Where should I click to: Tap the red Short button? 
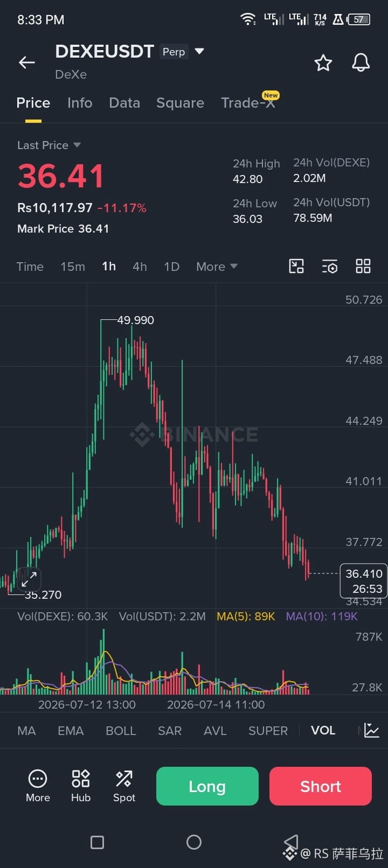(x=321, y=786)
